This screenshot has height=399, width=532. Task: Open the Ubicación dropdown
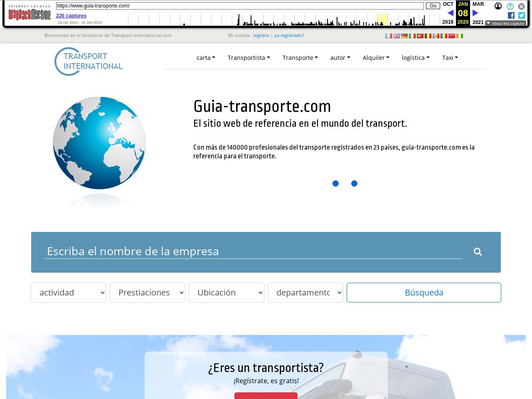click(x=227, y=293)
